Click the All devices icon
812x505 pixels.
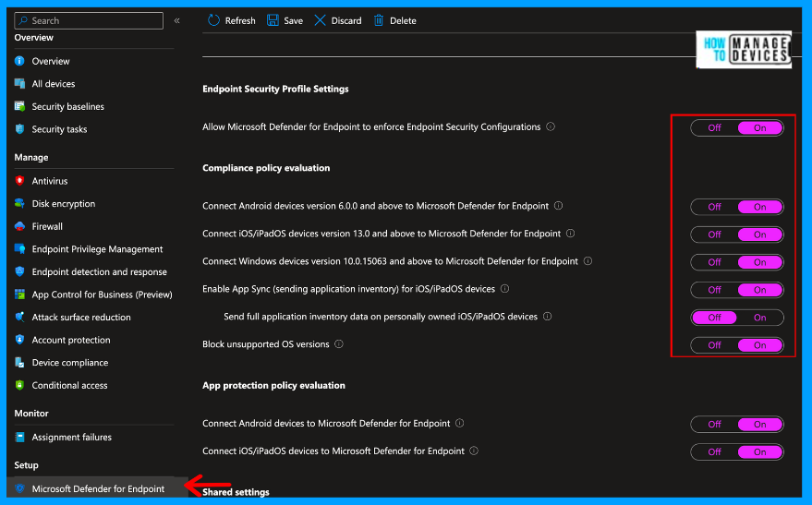(19, 84)
